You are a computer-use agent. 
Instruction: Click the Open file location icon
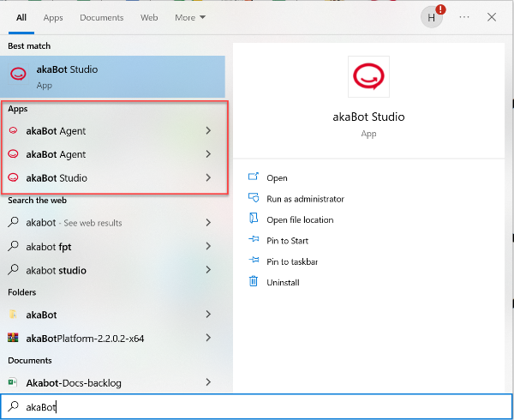254,219
